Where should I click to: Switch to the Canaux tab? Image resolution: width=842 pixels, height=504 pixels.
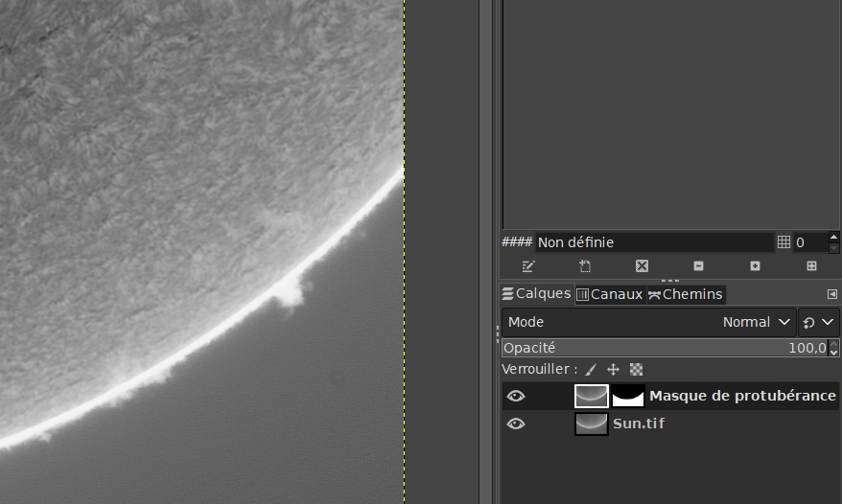(x=610, y=294)
